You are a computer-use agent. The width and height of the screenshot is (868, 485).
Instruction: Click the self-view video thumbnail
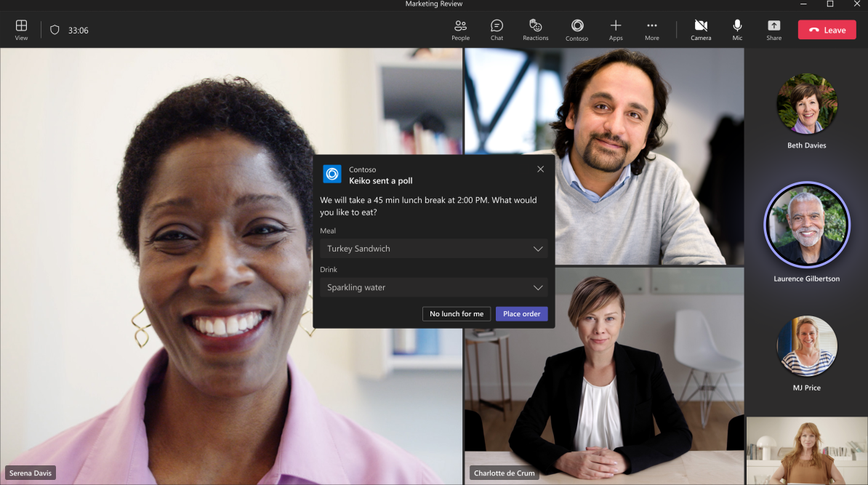coord(806,451)
